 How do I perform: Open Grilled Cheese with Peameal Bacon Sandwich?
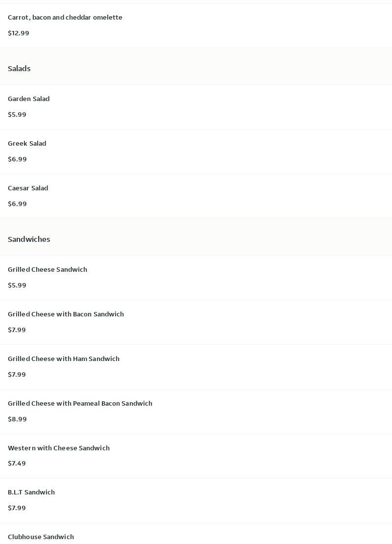pos(196,412)
